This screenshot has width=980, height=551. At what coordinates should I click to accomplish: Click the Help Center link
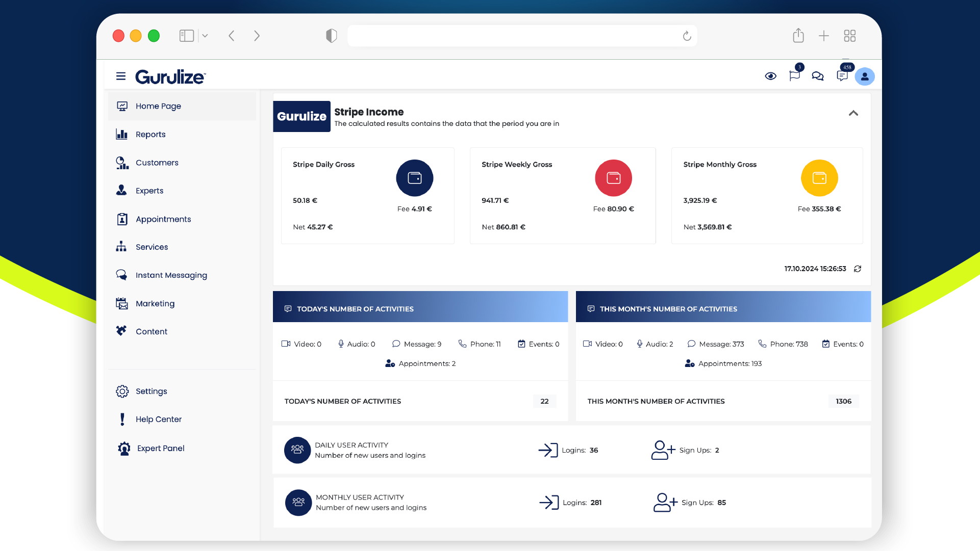[x=158, y=419]
